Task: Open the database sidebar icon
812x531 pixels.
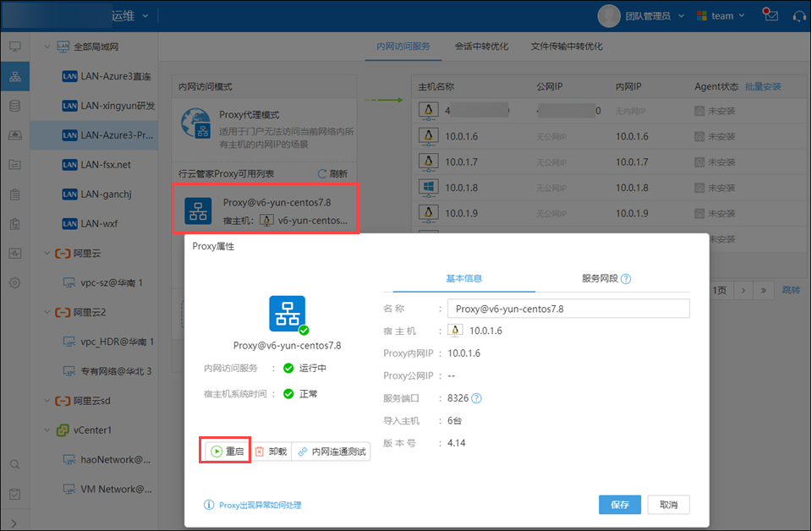Action: pos(14,106)
